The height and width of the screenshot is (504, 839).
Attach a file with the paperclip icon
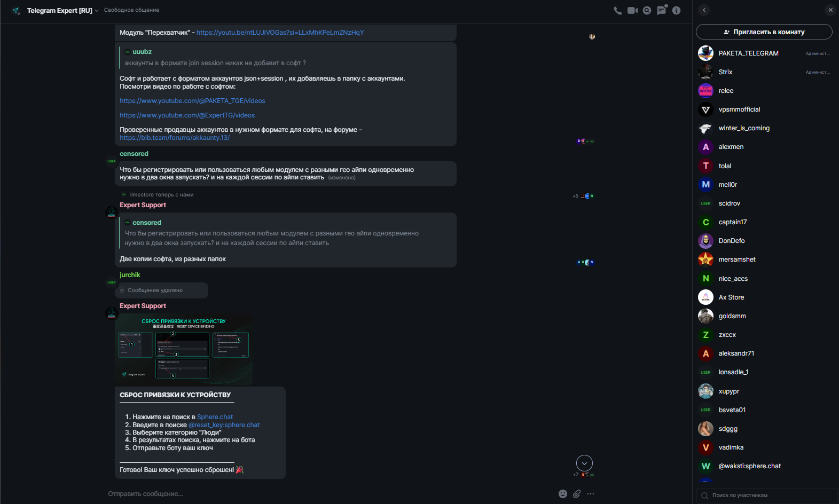(577, 494)
